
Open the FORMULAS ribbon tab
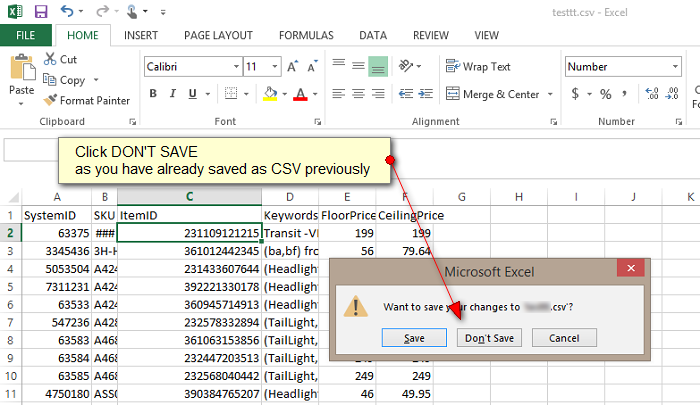(x=306, y=35)
